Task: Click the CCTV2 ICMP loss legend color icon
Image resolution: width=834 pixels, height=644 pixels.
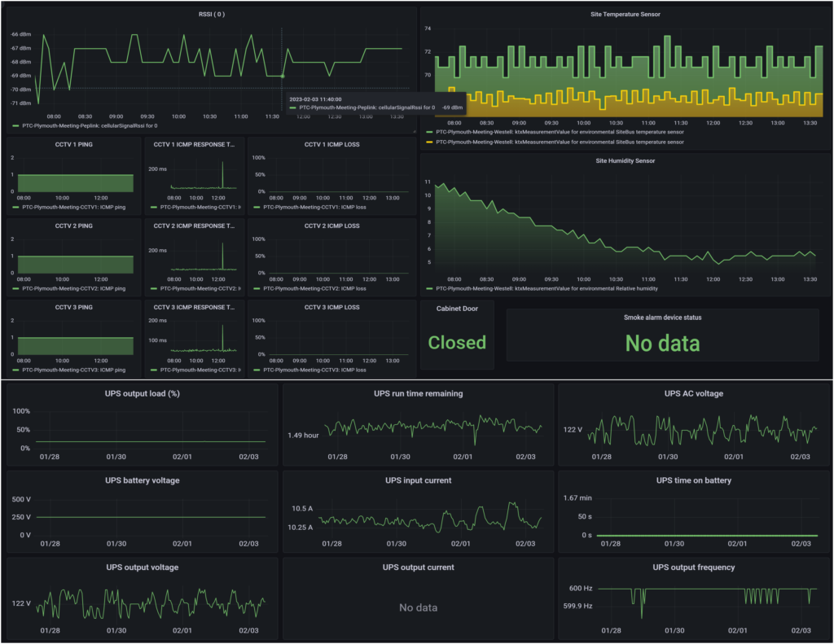Action: [x=259, y=288]
